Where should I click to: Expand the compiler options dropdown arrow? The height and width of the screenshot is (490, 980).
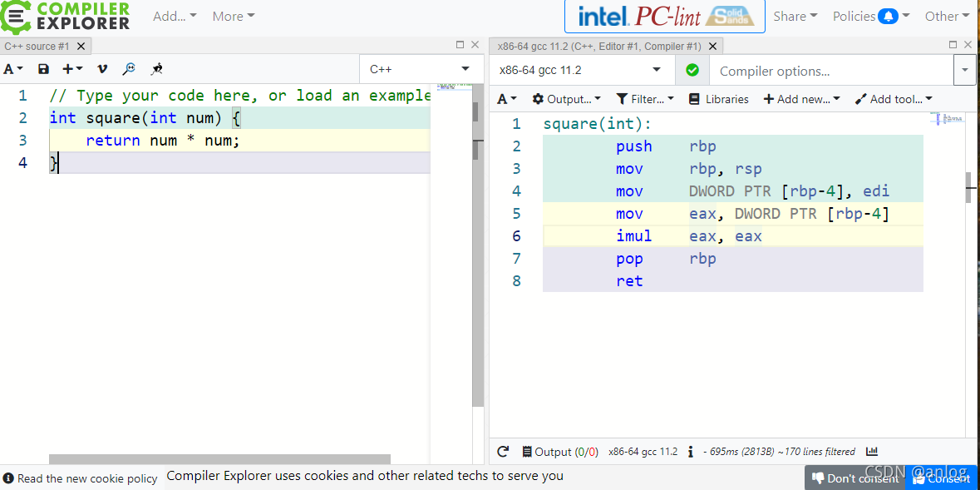pos(963,71)
